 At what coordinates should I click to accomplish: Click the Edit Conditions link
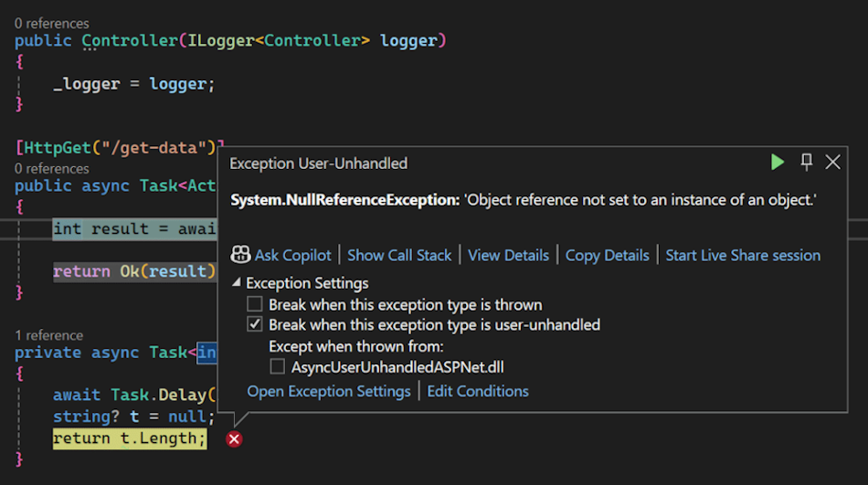click(478, 391)
